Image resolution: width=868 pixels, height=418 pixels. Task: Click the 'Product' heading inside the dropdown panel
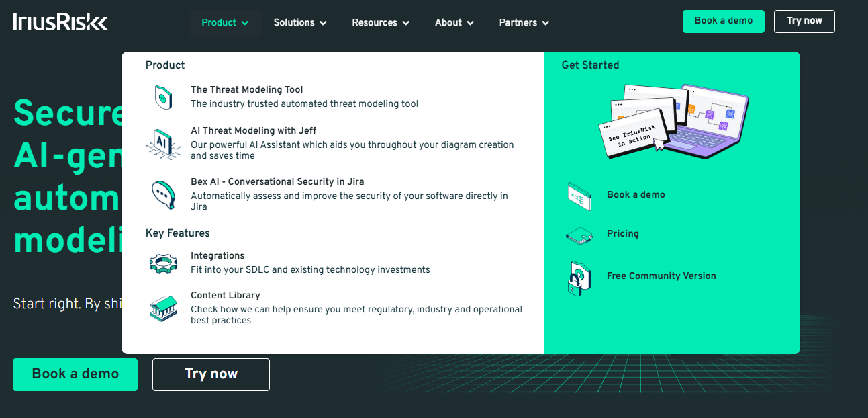165,65
